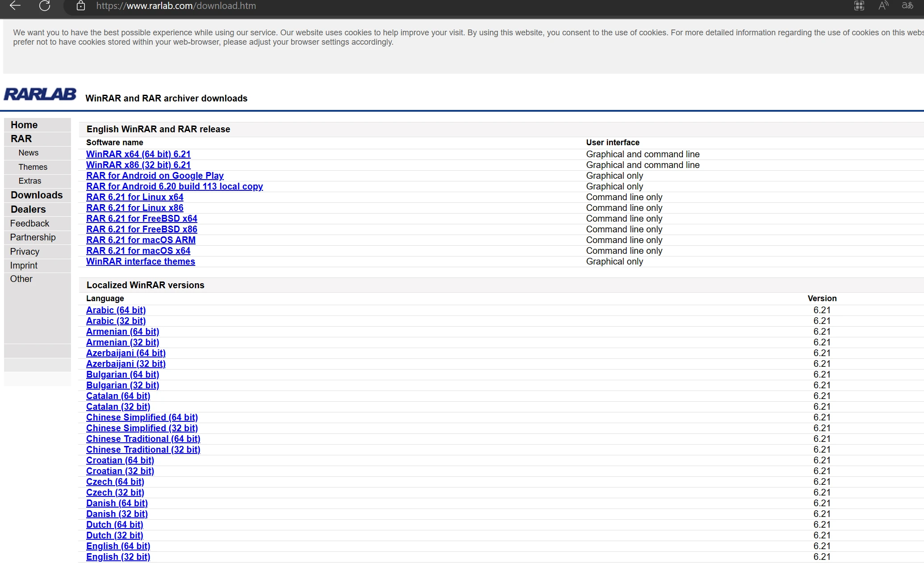
Task: Open the browser apps grid icon
Action: coord(859,6)
